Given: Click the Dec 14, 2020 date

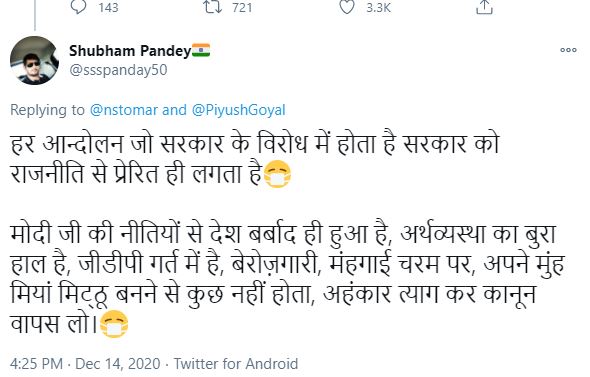Looking at the screenshot, I should click(118, 364).
